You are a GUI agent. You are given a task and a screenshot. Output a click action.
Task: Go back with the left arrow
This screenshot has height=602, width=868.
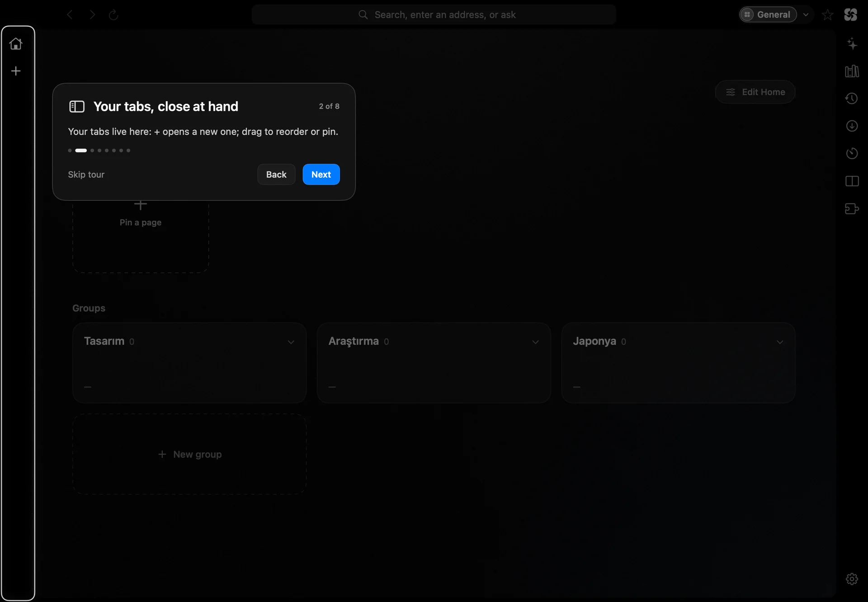70,15
